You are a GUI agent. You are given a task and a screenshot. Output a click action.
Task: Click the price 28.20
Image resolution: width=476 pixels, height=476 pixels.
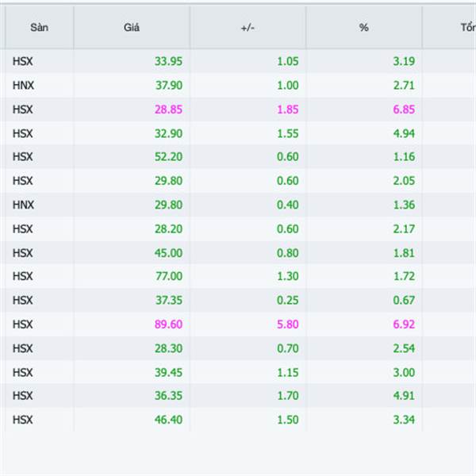pyautogui.click(x=168, y=228)
